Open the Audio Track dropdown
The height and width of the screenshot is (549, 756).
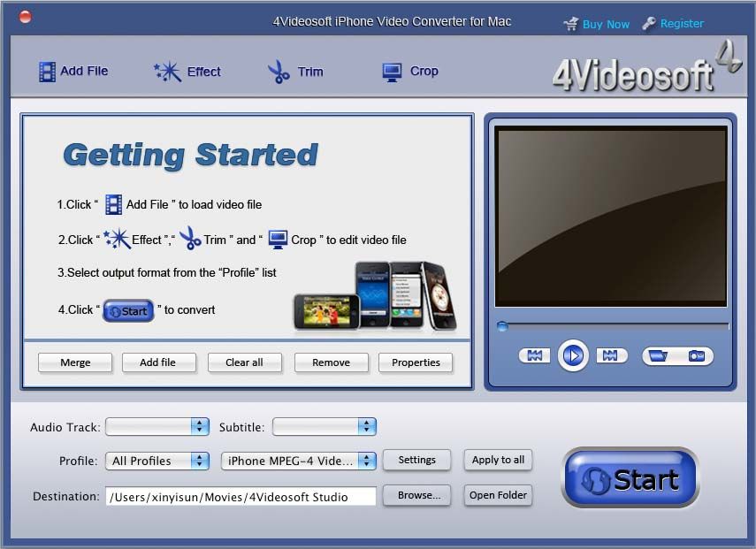coord(157,427)
